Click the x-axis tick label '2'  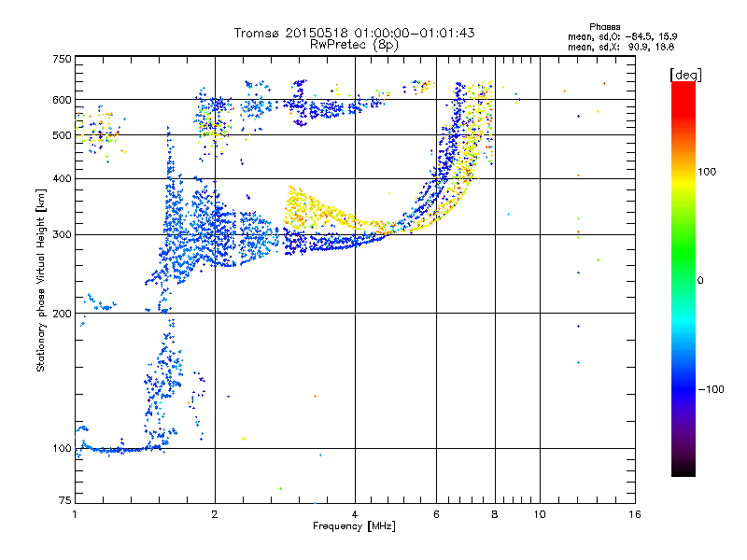(x=215, y=514)
